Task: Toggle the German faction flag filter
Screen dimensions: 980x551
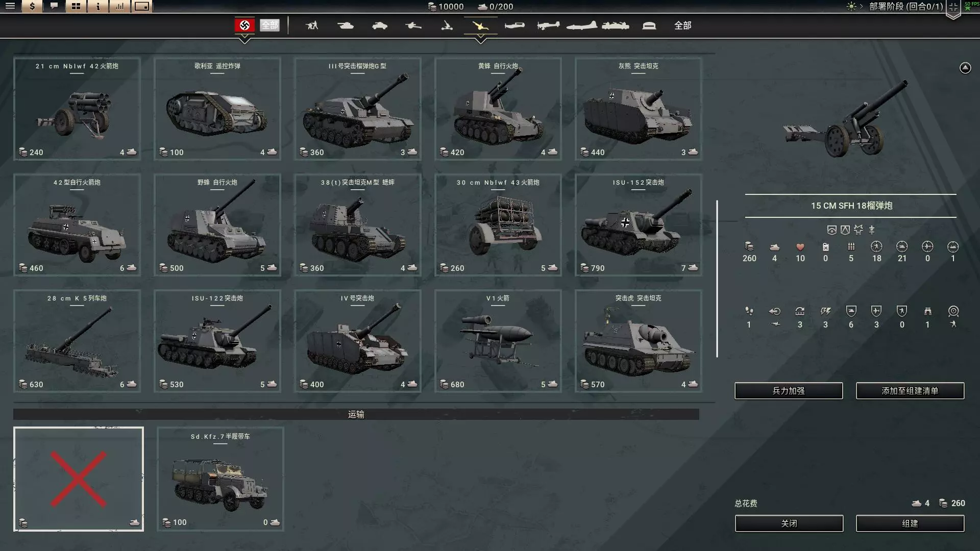Action: point(244,25)
